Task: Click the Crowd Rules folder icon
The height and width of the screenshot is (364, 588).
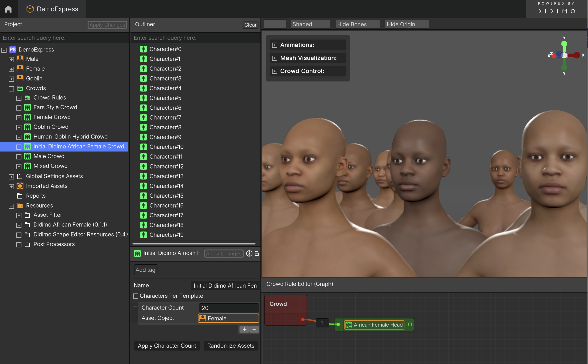Action: tap(27, 98)
